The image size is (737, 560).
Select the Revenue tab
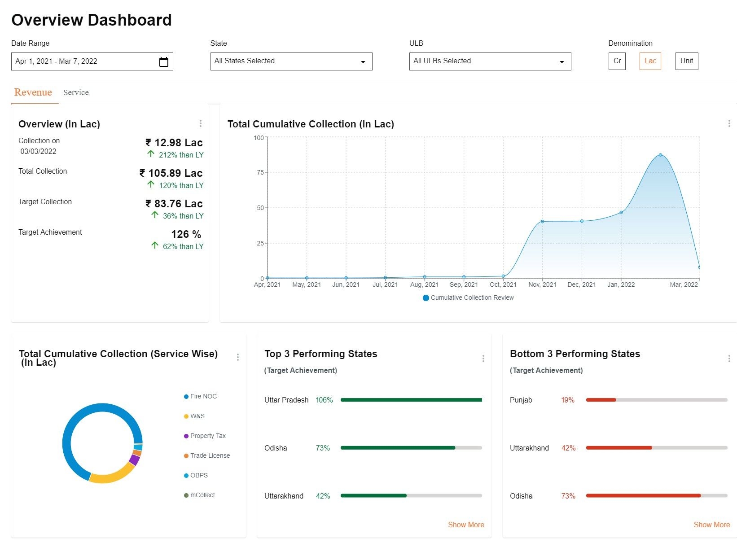[33, 92]
